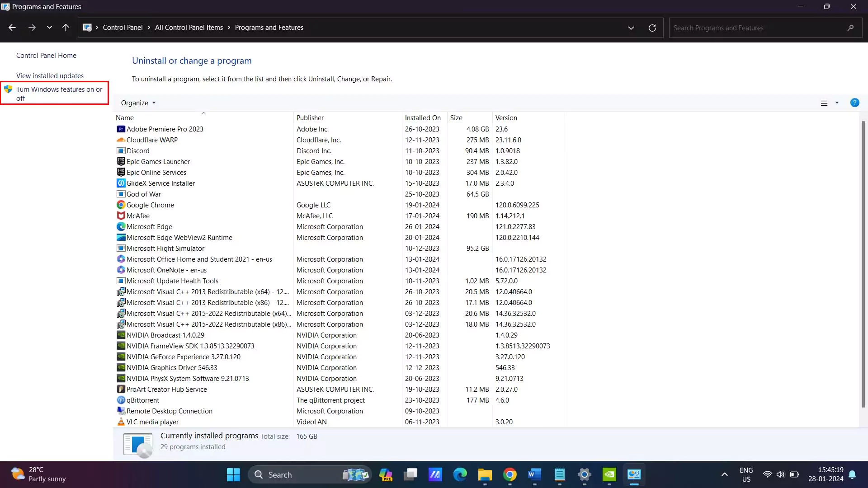Open Windows Start button on taskbar

233,475
